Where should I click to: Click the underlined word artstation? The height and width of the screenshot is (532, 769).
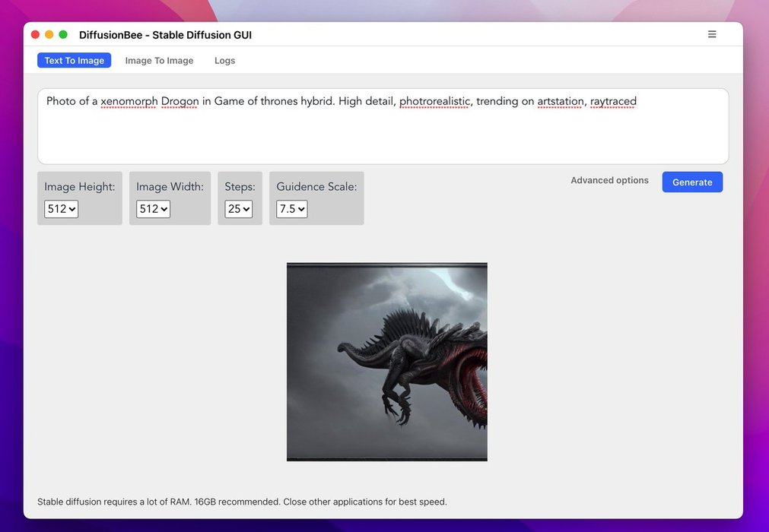(561, 101)
